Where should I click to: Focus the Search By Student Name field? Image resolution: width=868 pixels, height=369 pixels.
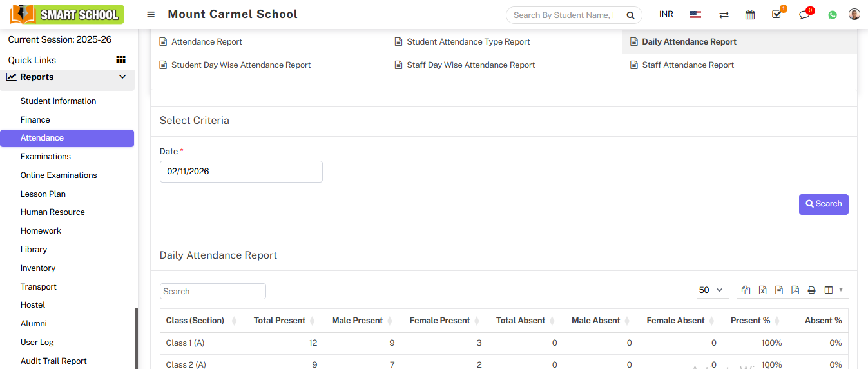564,15
